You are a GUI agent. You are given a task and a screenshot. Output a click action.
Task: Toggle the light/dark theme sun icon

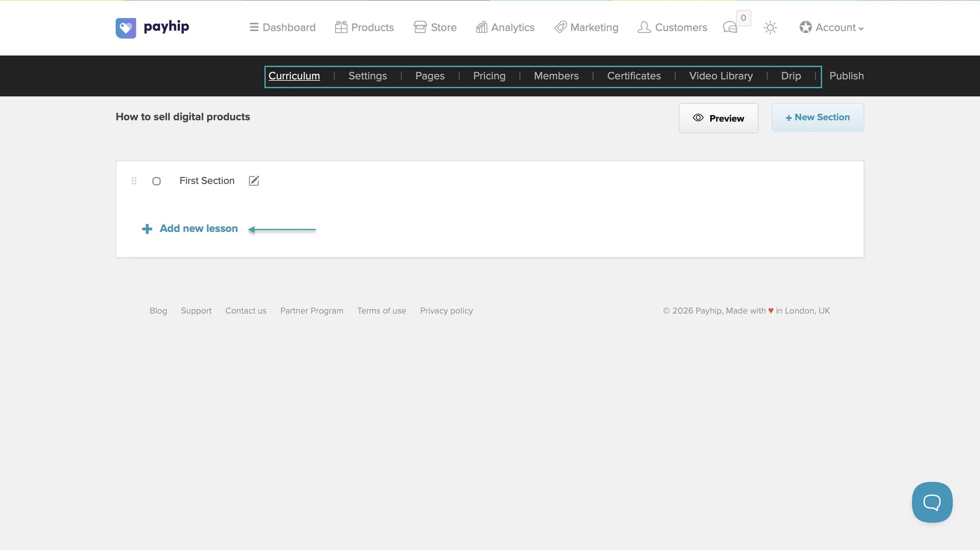770,28
